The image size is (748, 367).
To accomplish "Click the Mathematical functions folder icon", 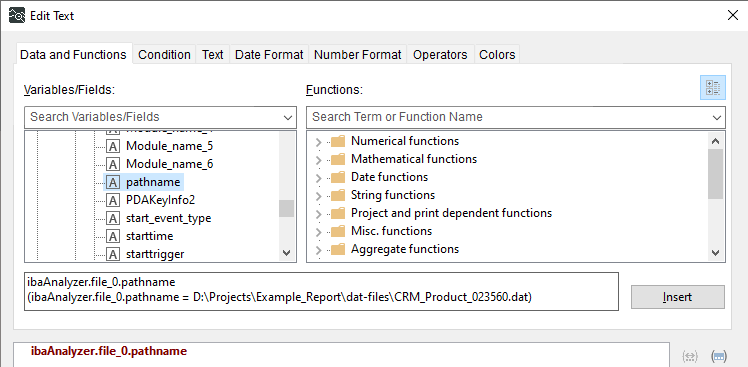I will point(338,159).
